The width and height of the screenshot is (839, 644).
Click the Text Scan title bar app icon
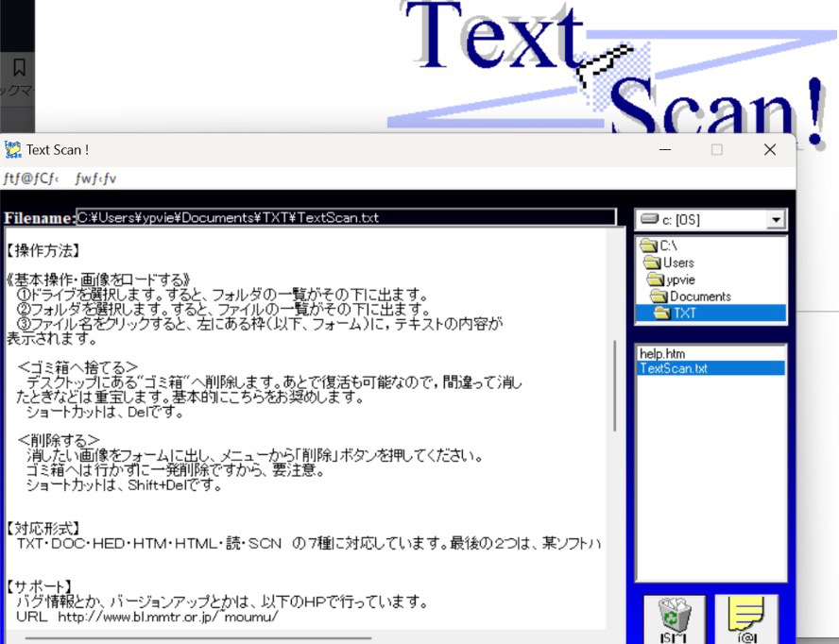click(x=13, y=150)
